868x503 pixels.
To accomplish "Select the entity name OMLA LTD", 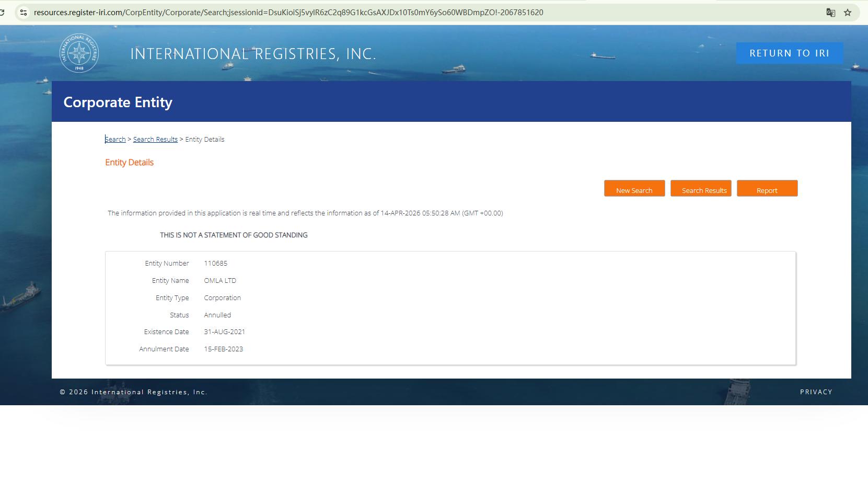I will tap(220, 280).
